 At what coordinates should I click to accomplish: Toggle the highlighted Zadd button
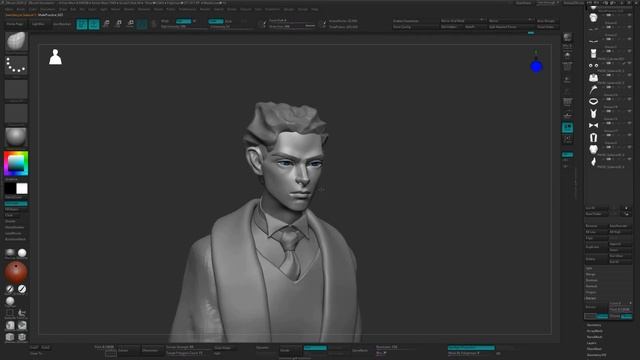216,21
